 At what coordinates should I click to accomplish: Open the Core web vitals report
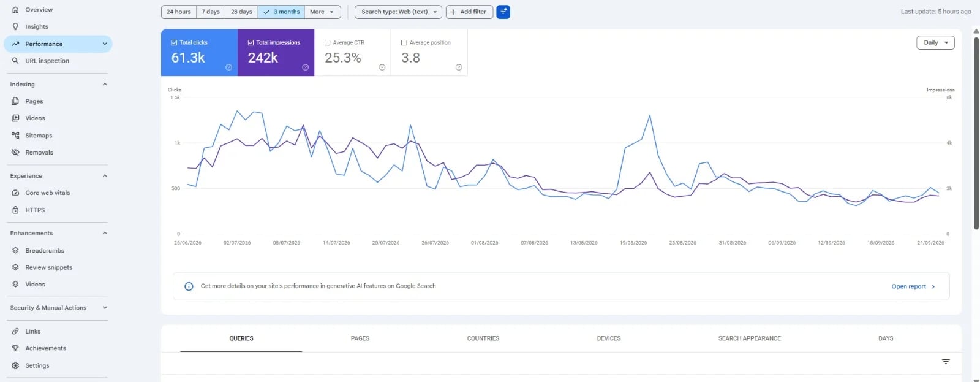[48, 193]
